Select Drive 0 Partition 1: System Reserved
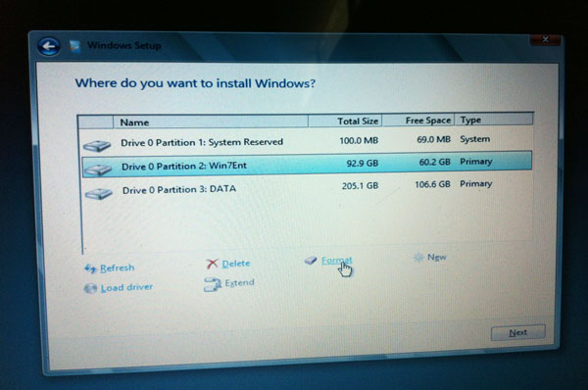Viewport: 588px width, 390px height. coord(202,142)
